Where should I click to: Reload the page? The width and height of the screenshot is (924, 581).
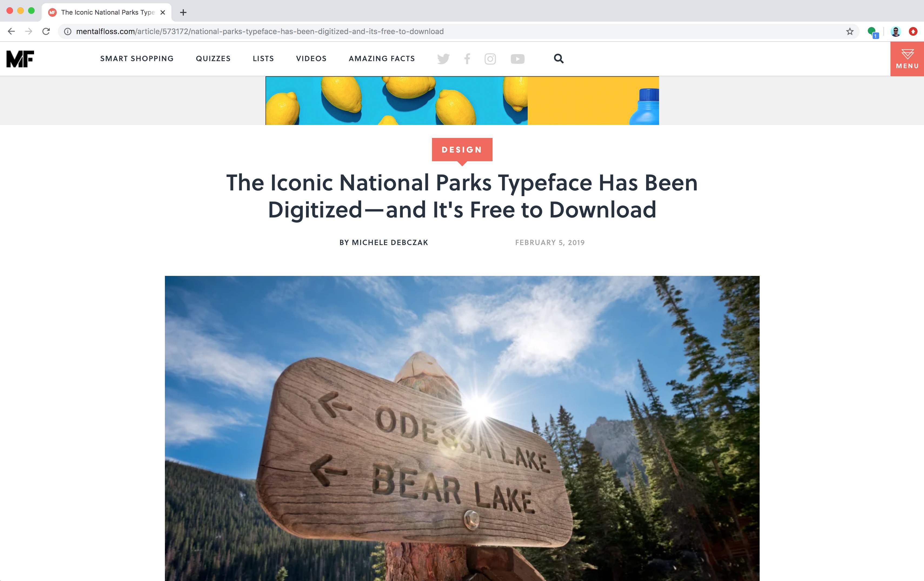46,31
